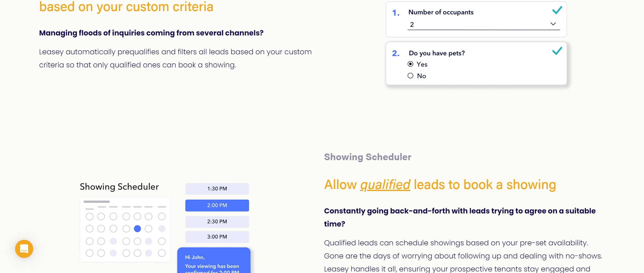Click the gray Showing Scheduler section label
Screen dimensions: 644x273
pyautogui.click(x=367, y=157)
